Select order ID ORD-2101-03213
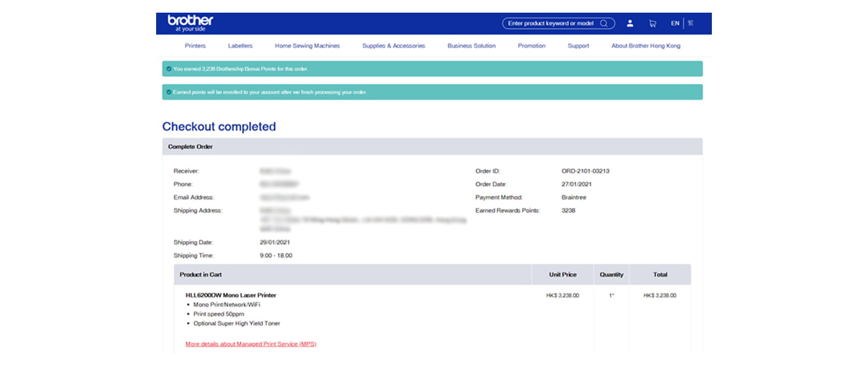This screenshot has height=370, width=868. coord(585,171)
